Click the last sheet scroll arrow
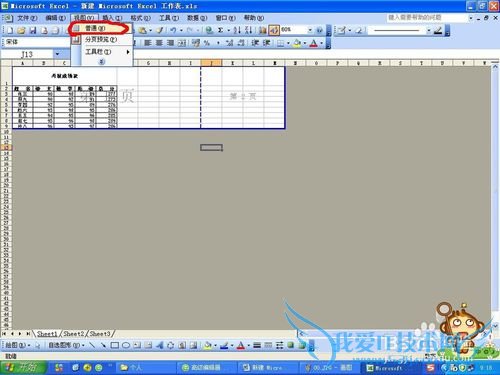Image resolution: width=500 pixels, height=375 pixels. [x=28, y=333]
